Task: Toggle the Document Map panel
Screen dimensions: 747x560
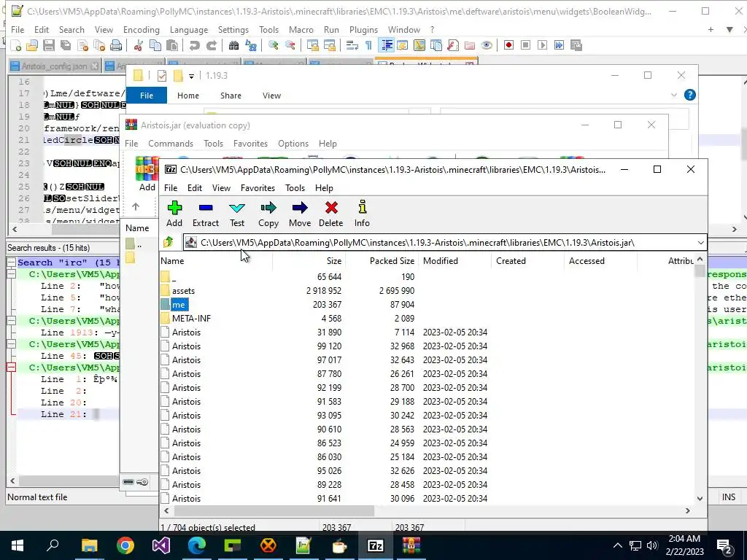Action: point(419,45)
